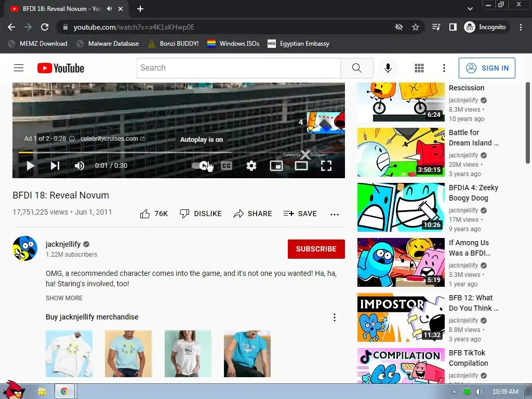Play the video with the play button
Image resolution: width=532 pixels, height=399 pixels.
pyautogui.click(x=30, y=166)
